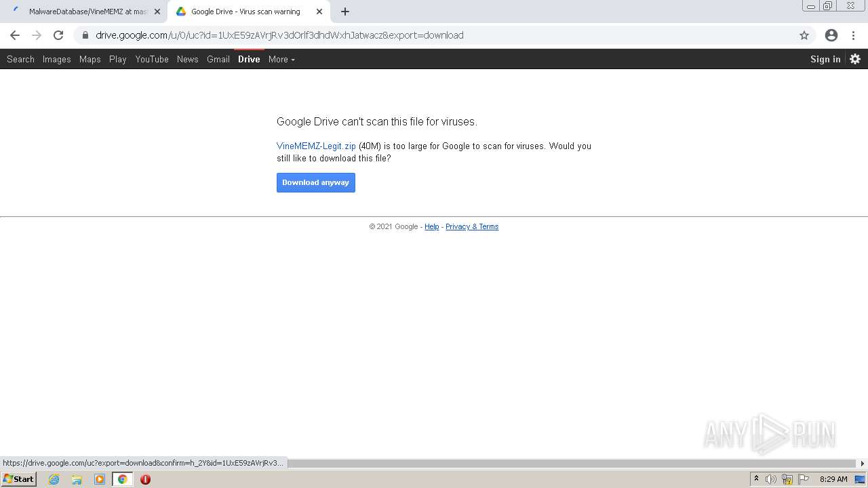Open News in Google bar
868x488 pixels.
188,59
